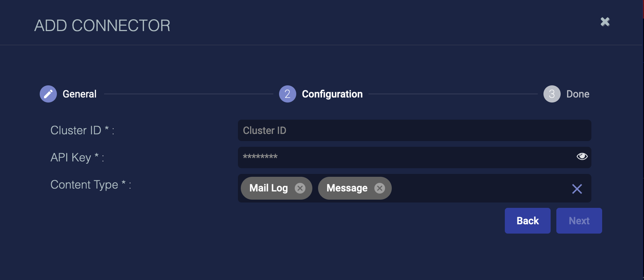Select the Configuration step label
This screenshot has height=280, width=644.
(x=332, y=94)
